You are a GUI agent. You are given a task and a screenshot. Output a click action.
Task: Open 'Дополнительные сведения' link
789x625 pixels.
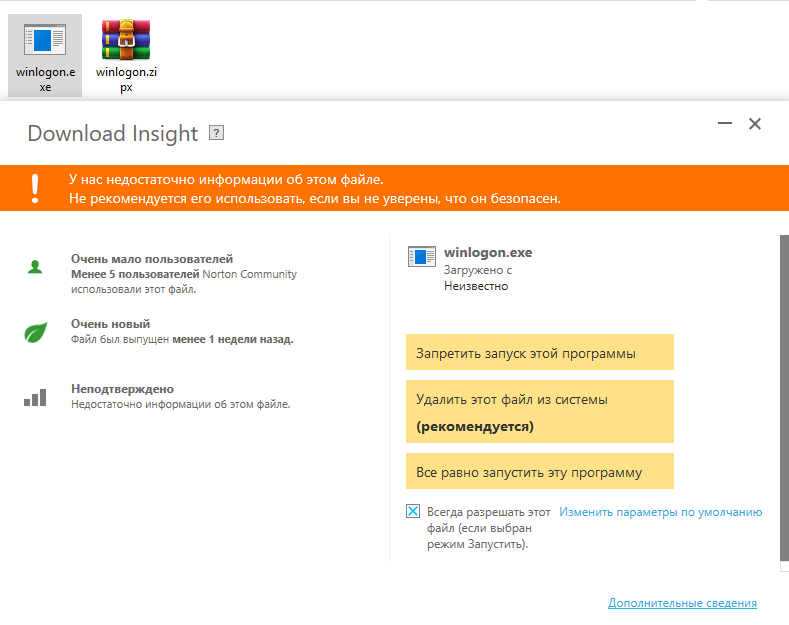pos(682,603)
